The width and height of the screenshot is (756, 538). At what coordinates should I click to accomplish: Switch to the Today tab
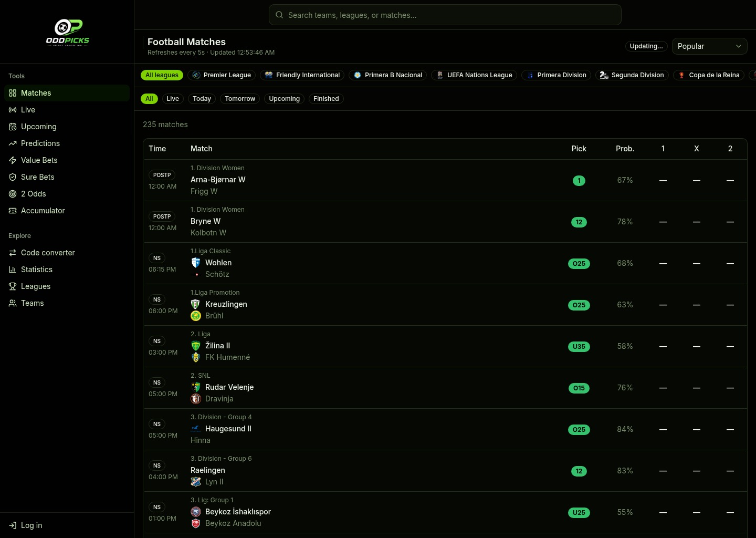(202, 99)
